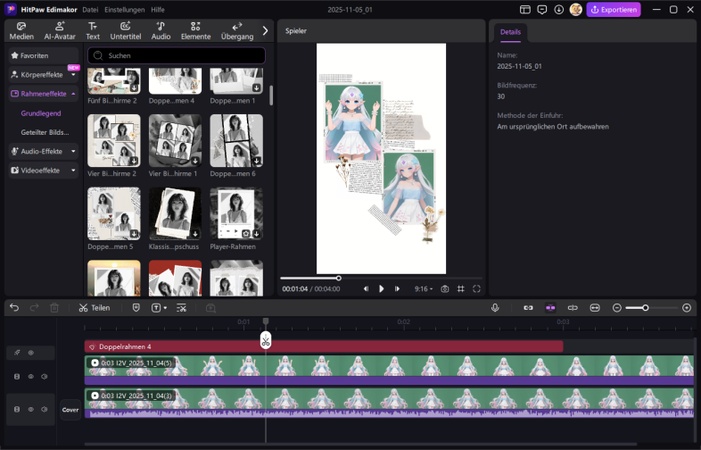Enter fullscreen preview mode
This screenshot has width=701, height=450.
tap(477, 289)
